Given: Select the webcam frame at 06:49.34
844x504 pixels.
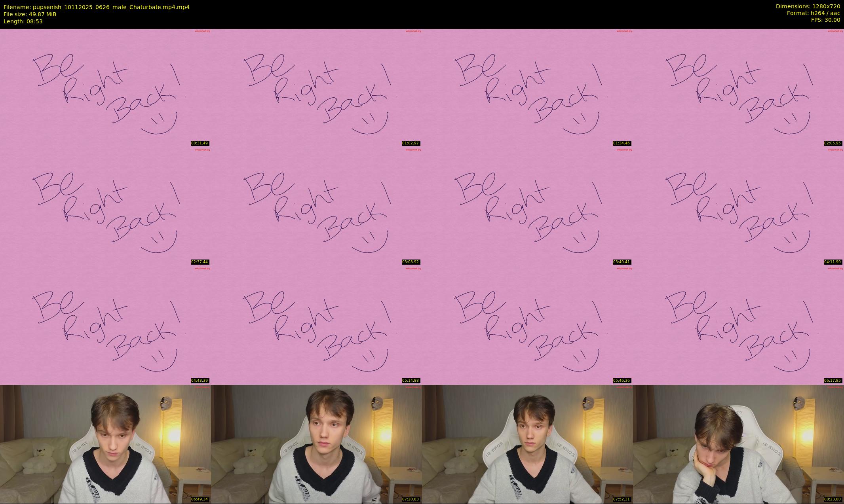Looking at the screenshot, I should pyautogui.click(x=105, y=444).
